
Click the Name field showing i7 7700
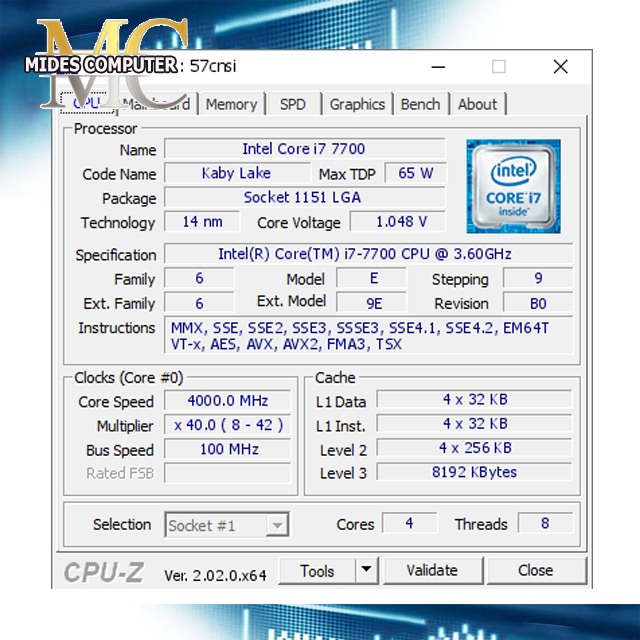tap(304, 149)
